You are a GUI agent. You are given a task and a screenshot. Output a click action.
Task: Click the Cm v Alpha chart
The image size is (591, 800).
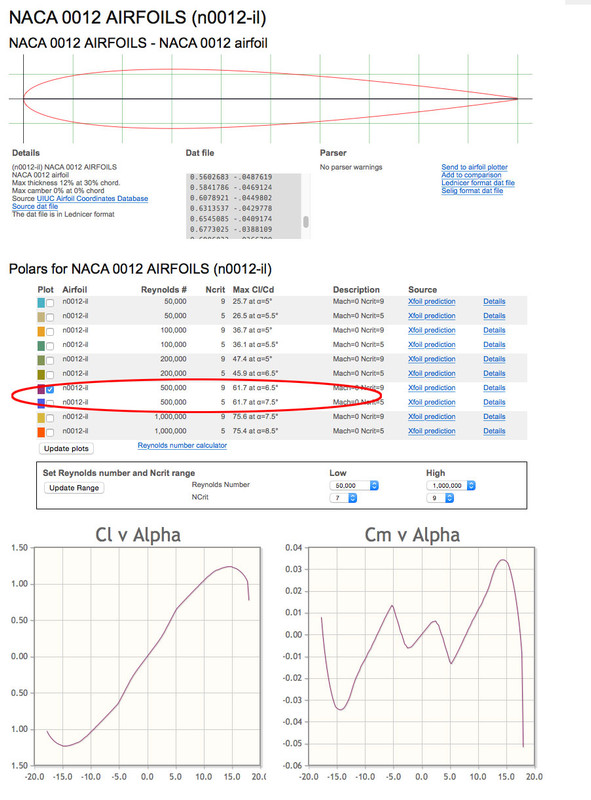[421, 656]
